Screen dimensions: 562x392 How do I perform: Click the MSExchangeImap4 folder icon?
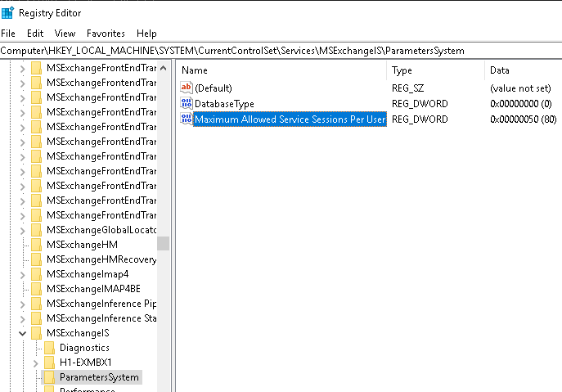[37, 274]
